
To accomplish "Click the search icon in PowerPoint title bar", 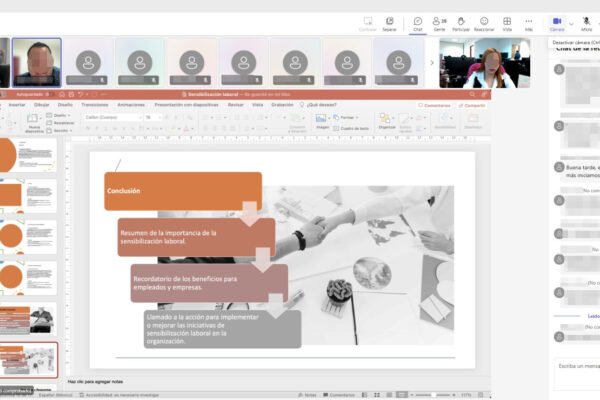I will 472,94.
